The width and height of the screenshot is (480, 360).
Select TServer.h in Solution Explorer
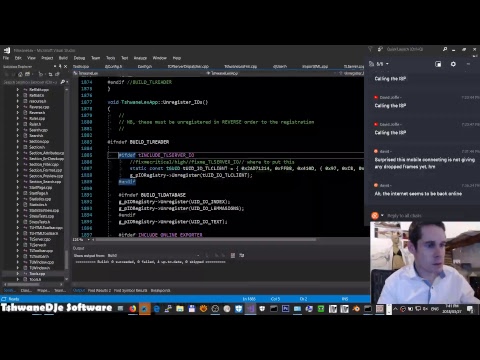click(x=38, y=245)
